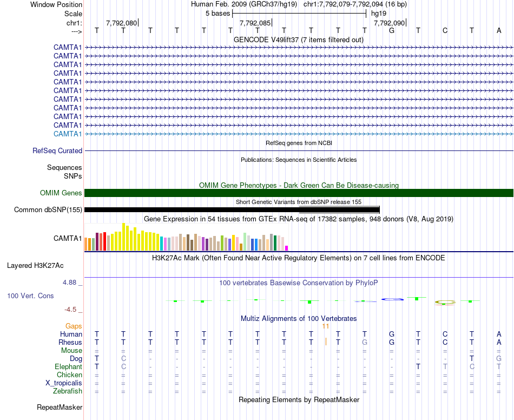Image resolution: width=514 pixels, height=420 pixels.
Task: Click the Sequences track label
Action: [64, 168]
